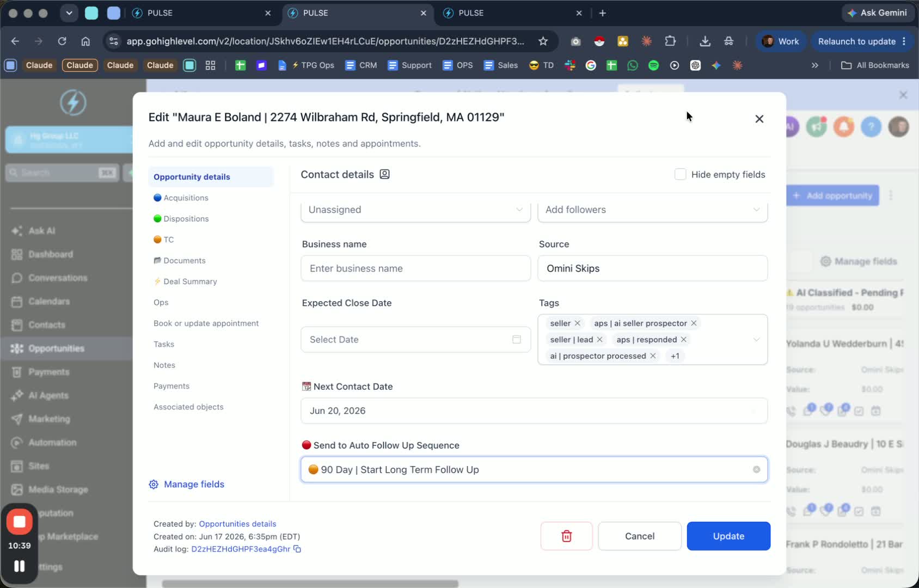The width and height of the screenshot is (919, 588).
Task: Click the calendar icon in Expected Close Date
Action: point(517,339)
